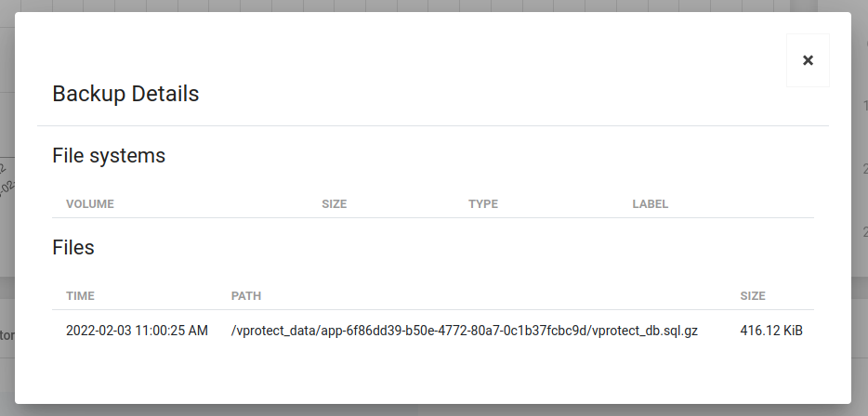868x416 pixels.
Task: Click the partially hidden "tor" text at left
Action: click(x=6, y=335)
